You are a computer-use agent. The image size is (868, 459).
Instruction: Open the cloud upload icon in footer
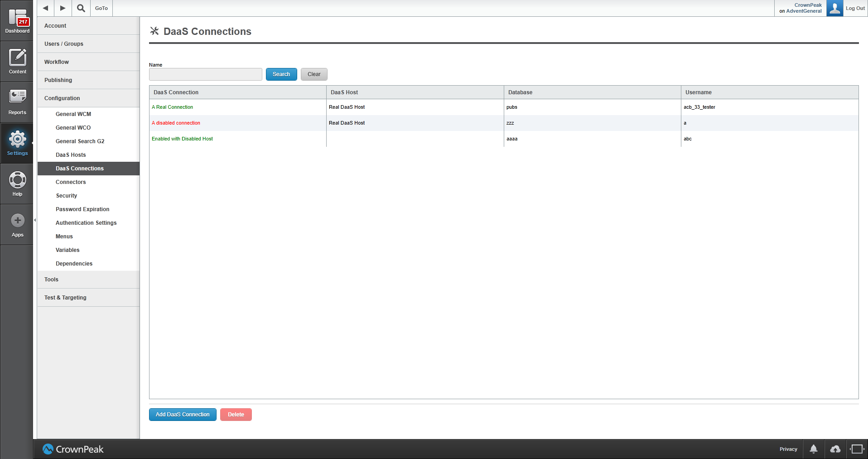click(835, 449)
